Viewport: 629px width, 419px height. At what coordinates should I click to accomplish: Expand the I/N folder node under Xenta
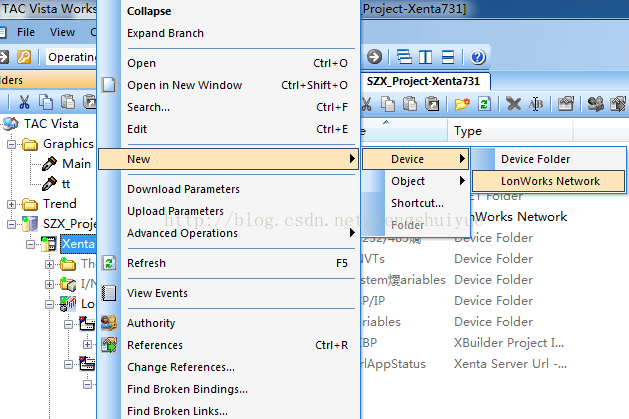click(49, 284)
